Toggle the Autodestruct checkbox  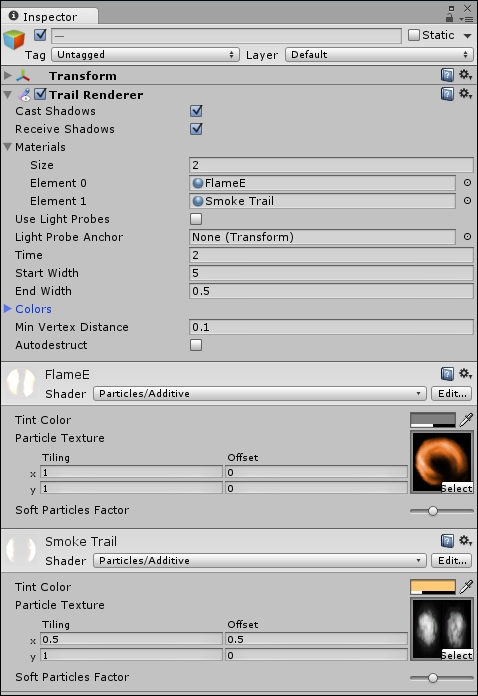(196, 345)
